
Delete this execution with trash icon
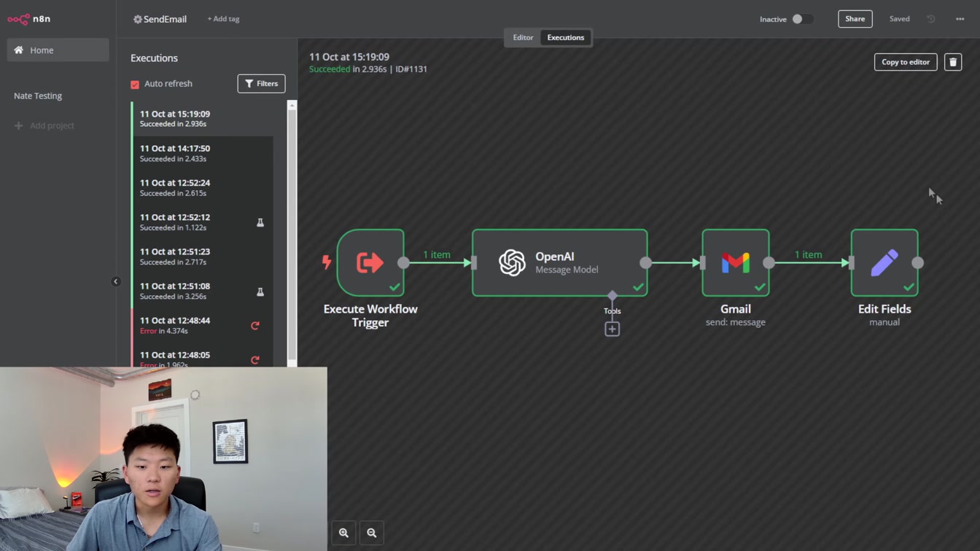tap(953, 62)
